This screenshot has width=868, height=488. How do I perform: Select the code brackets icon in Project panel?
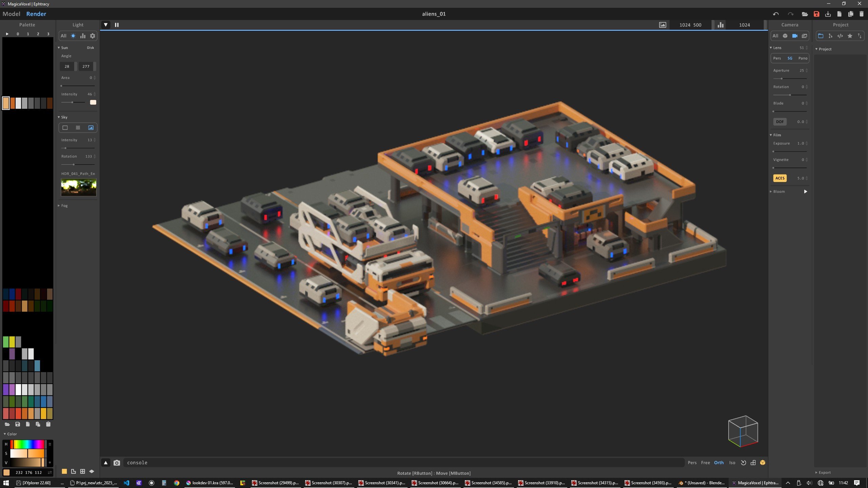[x=840, y=36]
